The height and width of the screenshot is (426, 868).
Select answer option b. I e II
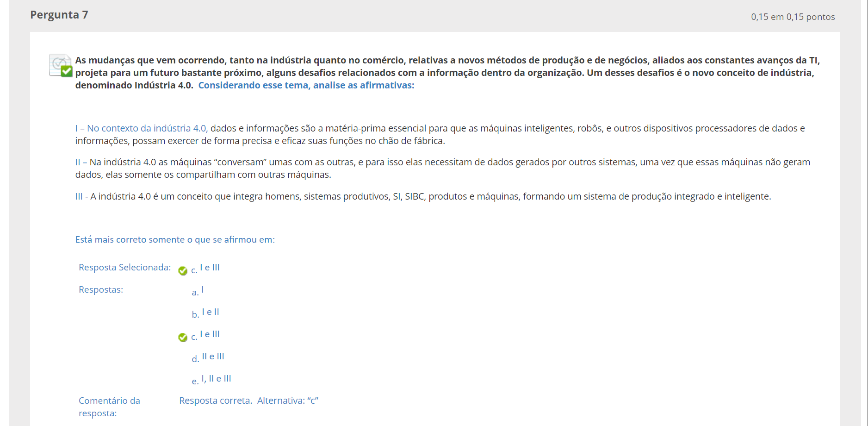click(206, 313)
